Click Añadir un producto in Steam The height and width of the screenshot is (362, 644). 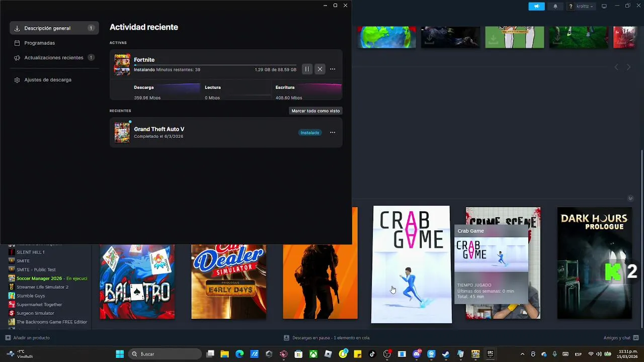coord(27,338)
